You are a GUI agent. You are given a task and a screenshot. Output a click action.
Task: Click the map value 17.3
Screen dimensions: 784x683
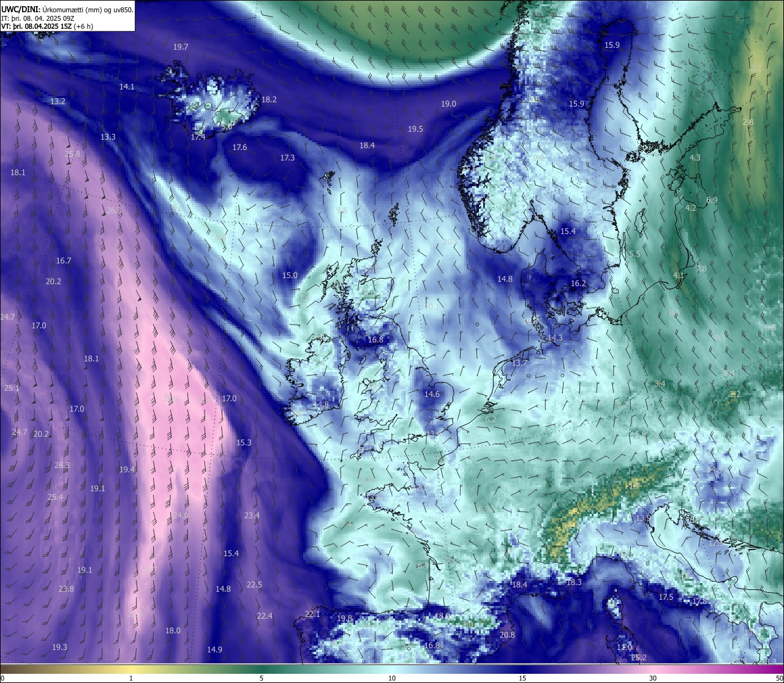point(287,158)
